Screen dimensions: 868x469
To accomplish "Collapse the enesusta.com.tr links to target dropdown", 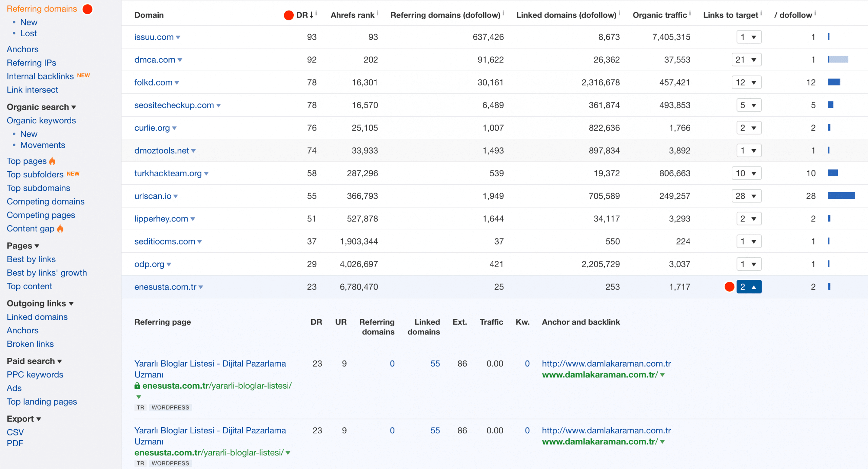I will 749,287.
